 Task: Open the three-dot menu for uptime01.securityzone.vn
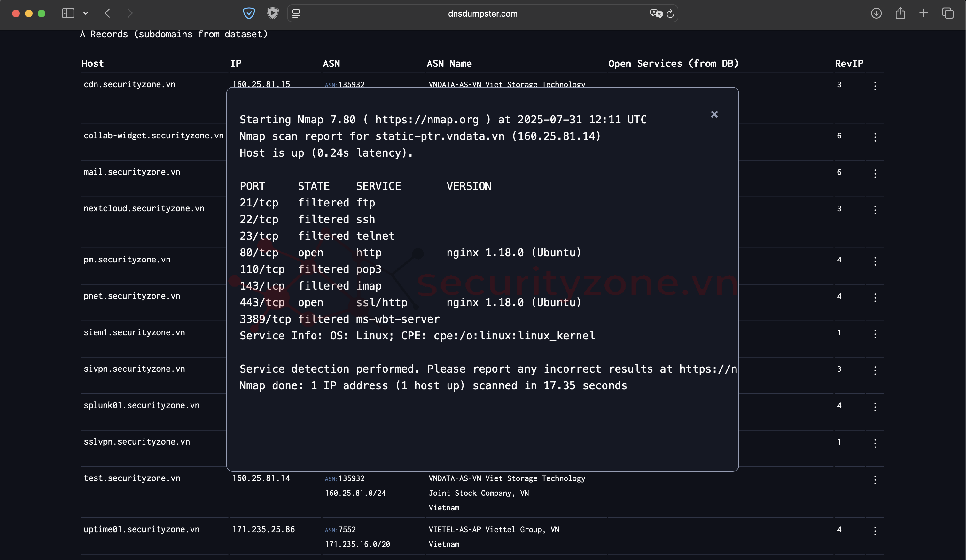click(x=875, y=531)
